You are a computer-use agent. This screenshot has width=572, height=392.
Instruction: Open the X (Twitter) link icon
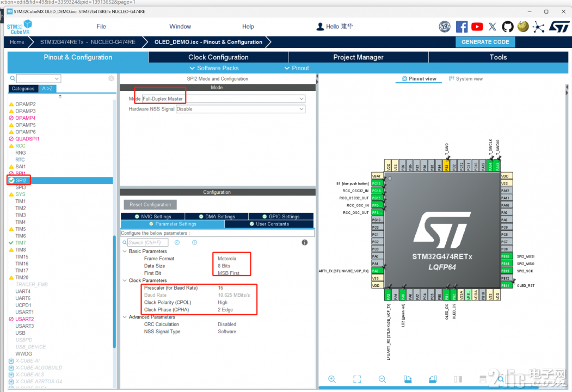493,27
